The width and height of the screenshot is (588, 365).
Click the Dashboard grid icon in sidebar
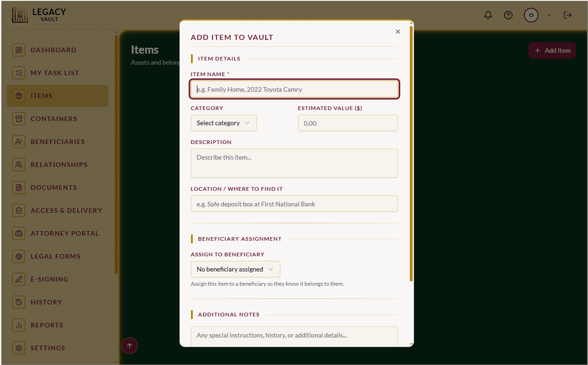pos(19,50)
